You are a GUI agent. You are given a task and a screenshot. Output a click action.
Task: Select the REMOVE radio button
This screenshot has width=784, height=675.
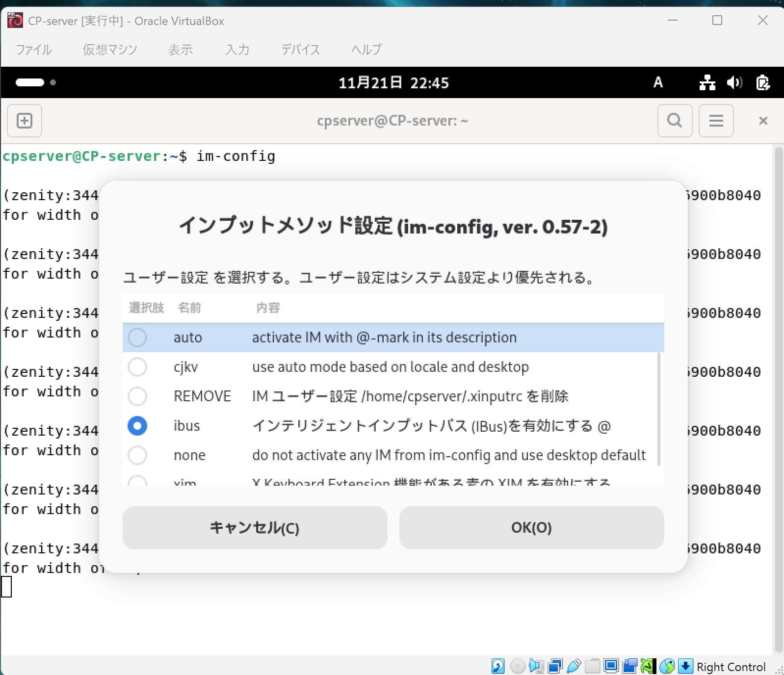point(137,396)
